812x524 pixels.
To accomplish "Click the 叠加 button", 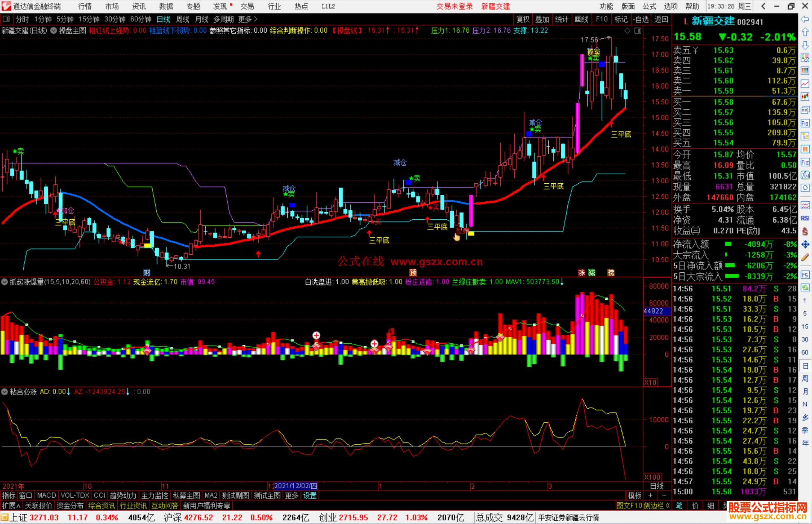I will [x=542, y=19].
